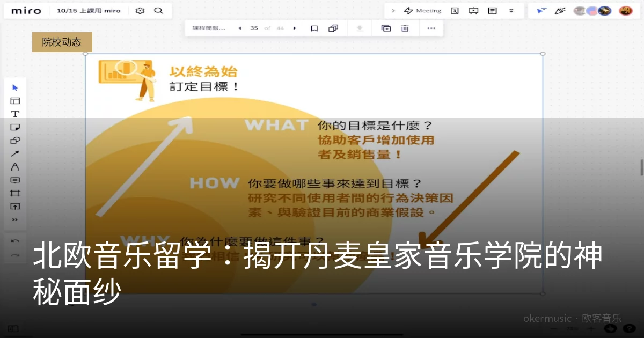Screen dimensions: 644x338
Task: Open the miro home logo
Action: [26, 11]
